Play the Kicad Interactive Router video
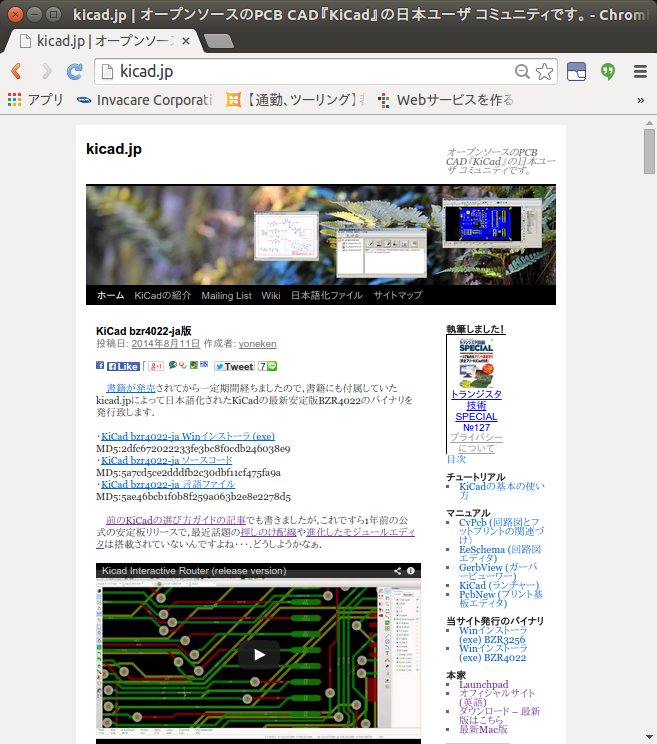The image size is (657, 744). point(259,655)
